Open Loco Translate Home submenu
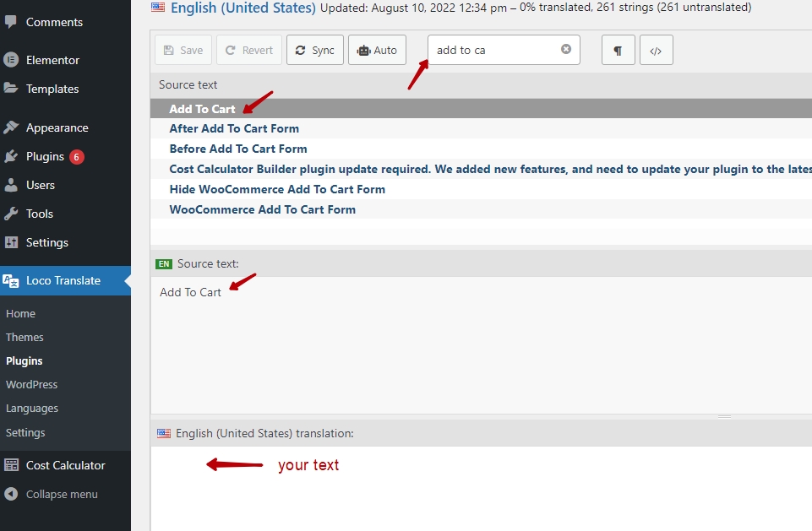 pyautogui.click(x=21, y=314)
